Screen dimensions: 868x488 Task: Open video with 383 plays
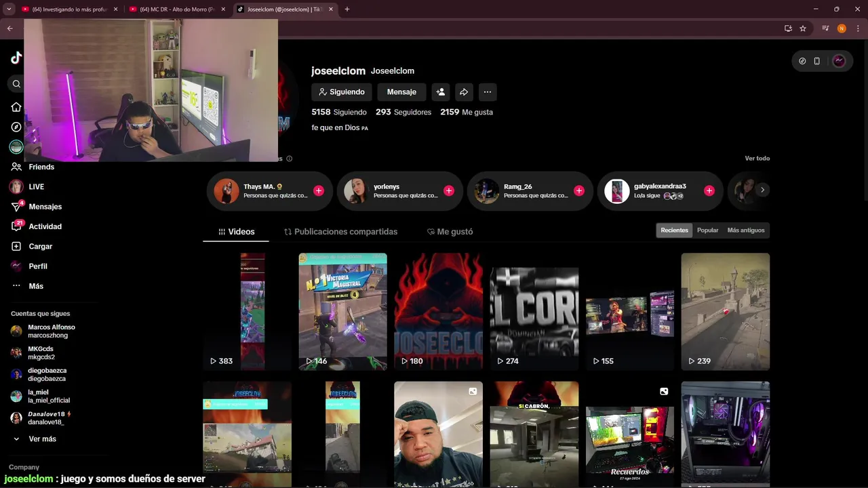pyautogui.click(x=248, y=312)
